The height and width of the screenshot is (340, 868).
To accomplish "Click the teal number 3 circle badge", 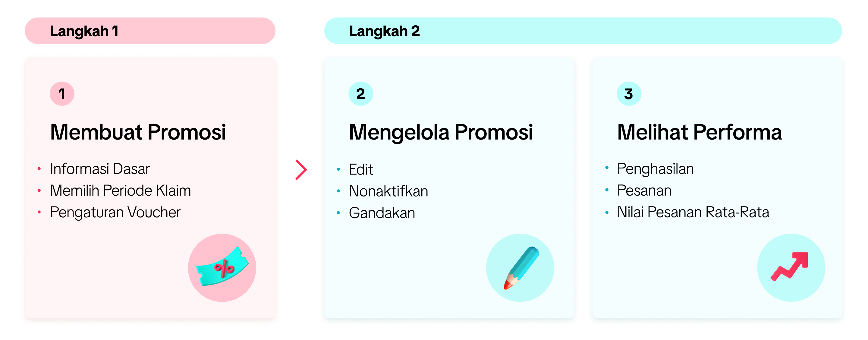I will pos(629,94).
